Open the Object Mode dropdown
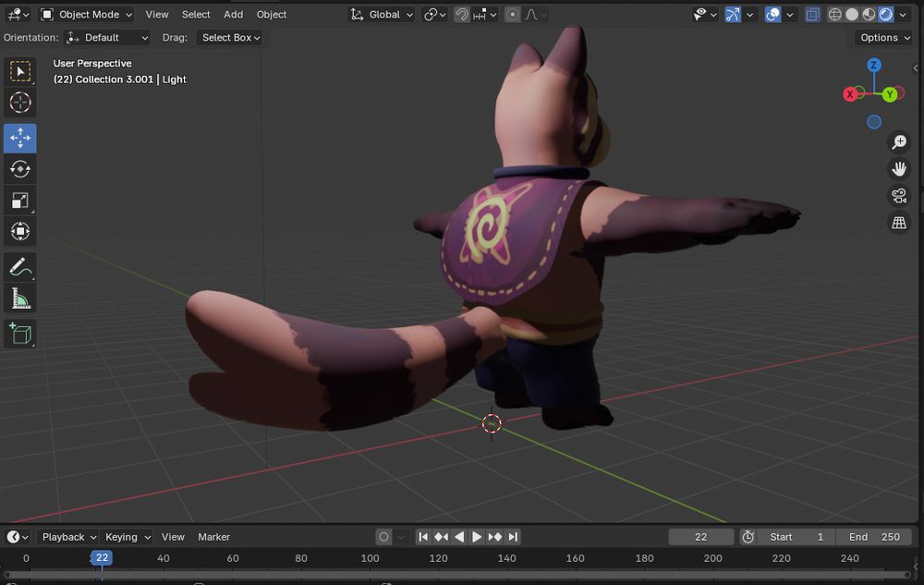The image size is (924, 585). (86, 15)
